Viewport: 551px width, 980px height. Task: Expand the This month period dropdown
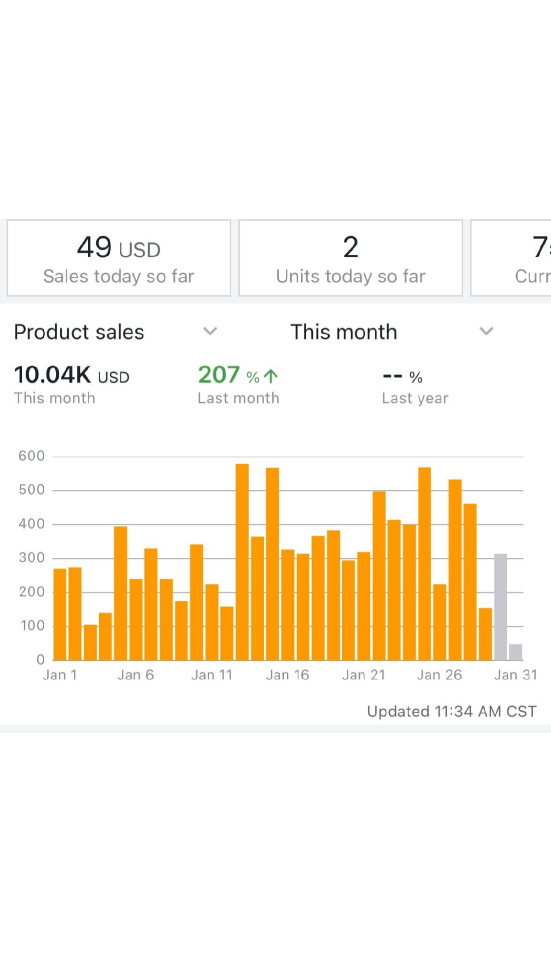[x=486, y=331]
